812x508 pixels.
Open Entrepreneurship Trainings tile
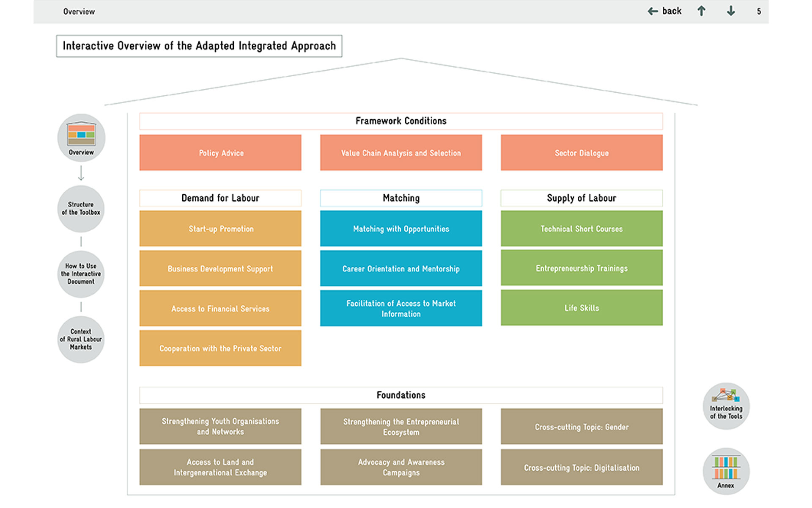click(582, 268)
